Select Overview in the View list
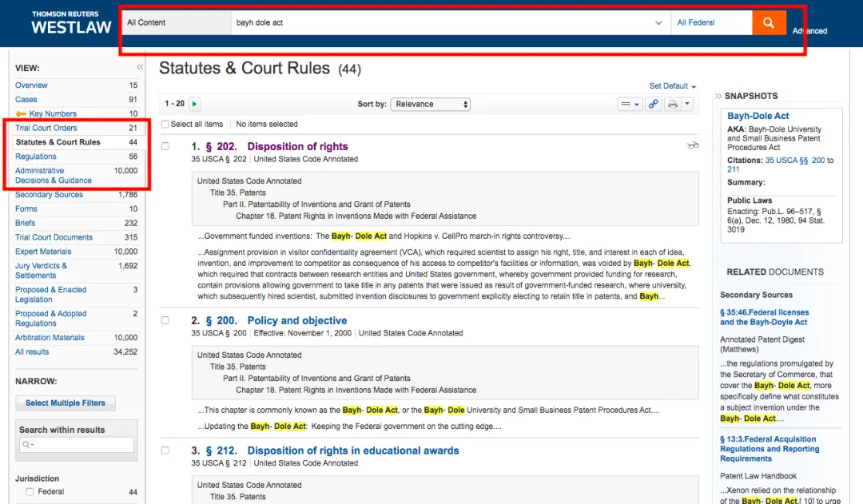 (31, 85)
